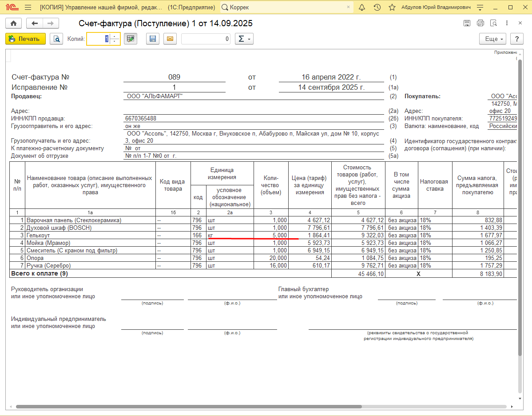Select row Смеситель (С краном под фильтр)
Image resolution: width=532 pixels, height=416 pixels.
click(x=90, y=250)
